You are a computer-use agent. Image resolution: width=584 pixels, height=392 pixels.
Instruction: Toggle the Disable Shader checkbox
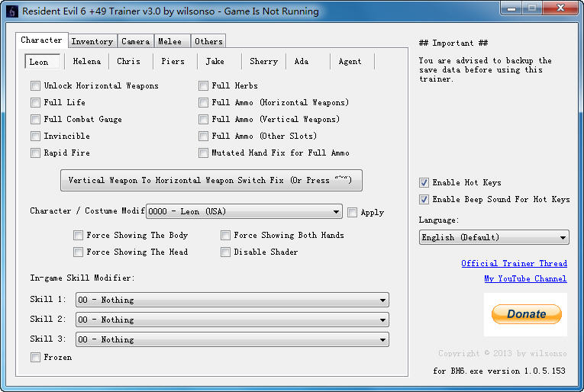point(225,252)
